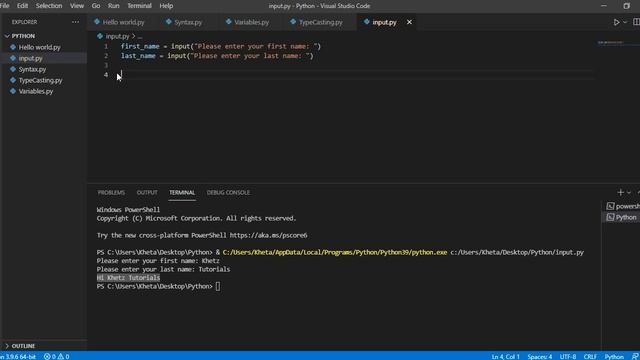
Task: Restore down the VS Code window
Action: point(627,6)
